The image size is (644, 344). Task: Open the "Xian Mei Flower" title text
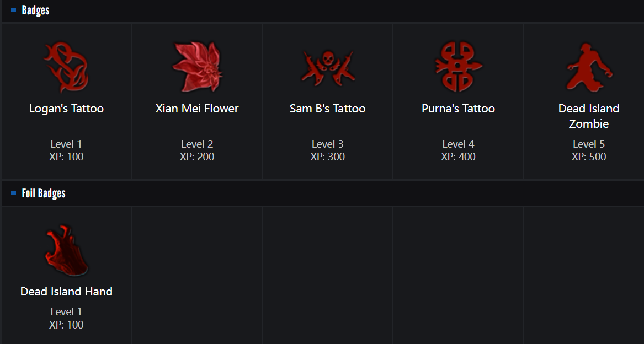pos(197,109)
